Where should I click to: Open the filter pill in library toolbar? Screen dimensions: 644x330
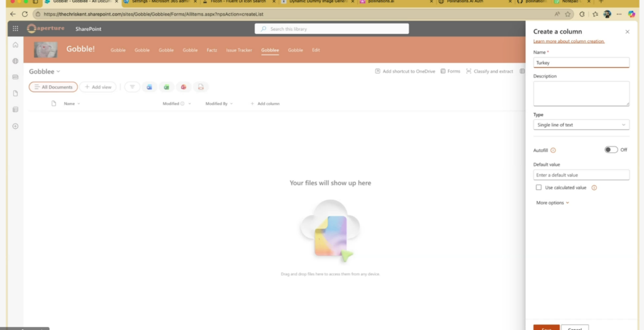coord(132,87)
